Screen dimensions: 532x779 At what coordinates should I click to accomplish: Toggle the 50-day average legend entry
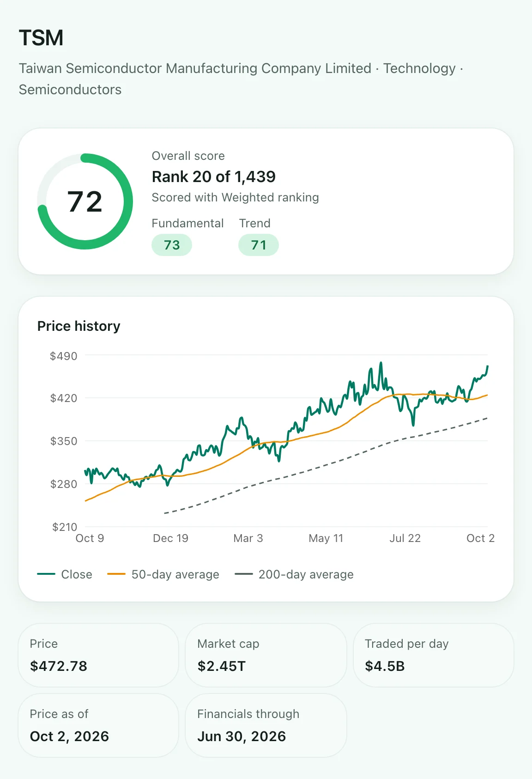pos(163,574)
